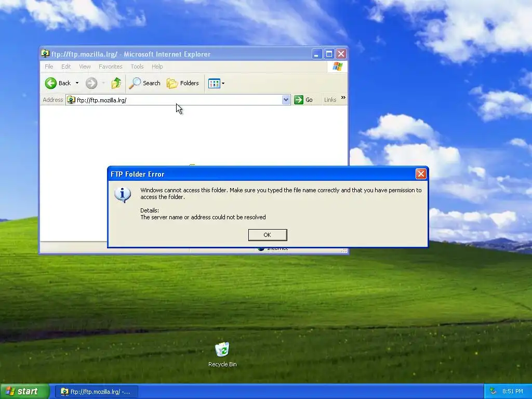This screenshot has height=399, width=532.
Task: Open the Back history dropdown arrow
Action: (x=77, y=83)
